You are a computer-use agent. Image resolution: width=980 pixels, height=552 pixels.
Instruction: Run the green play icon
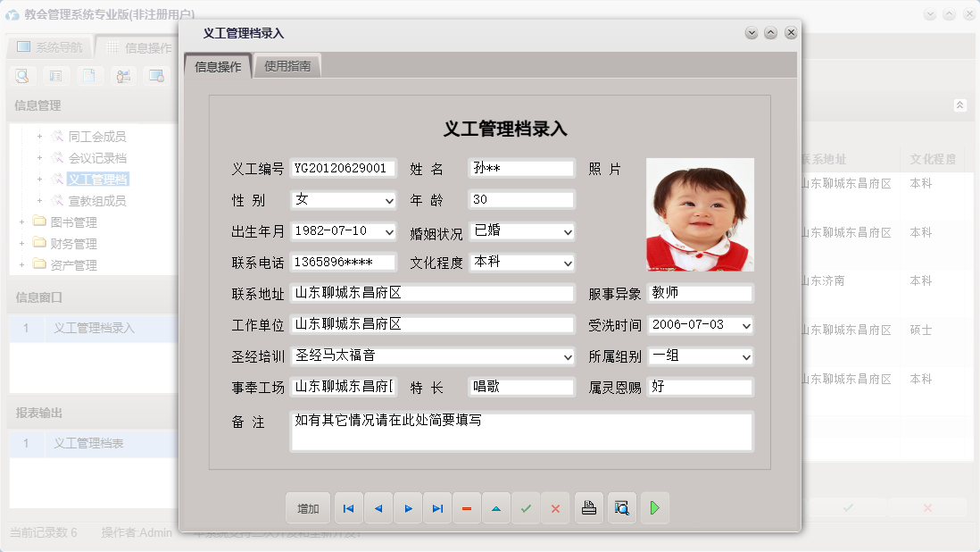654,507
